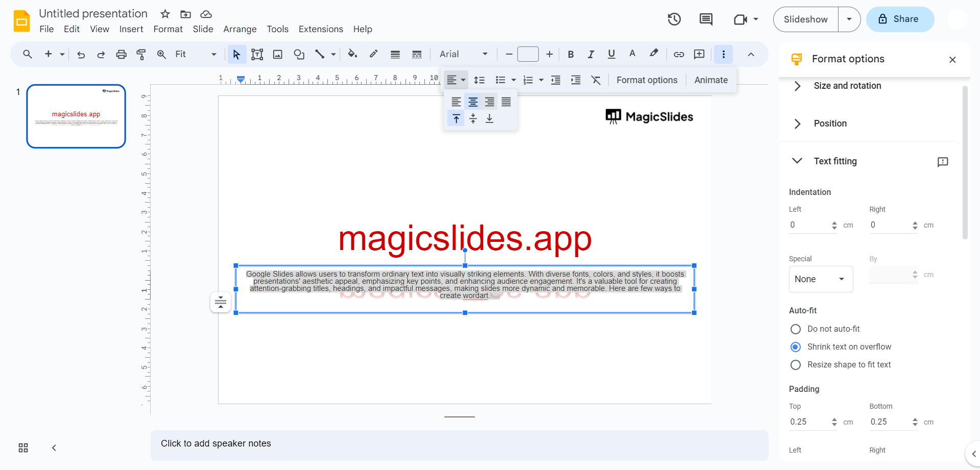Undo the last action
980x470 pixels.
click(x=81, y=54)
